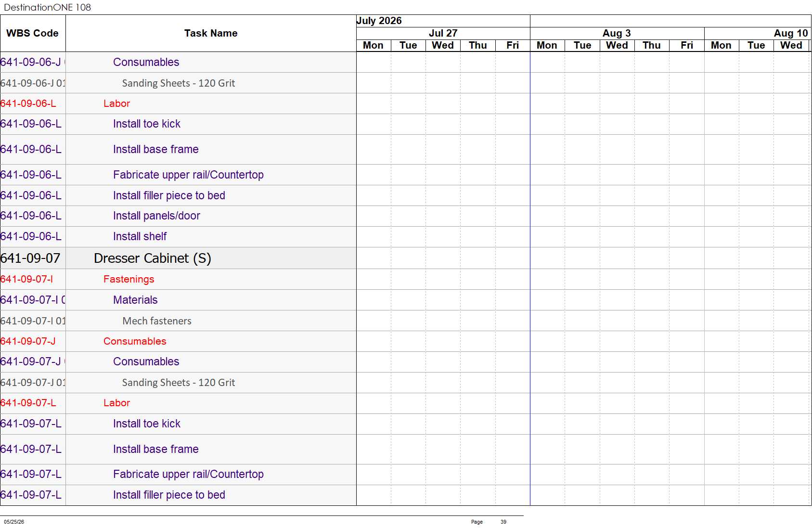Image resolution: width=812 pixels, height=528 pixels.
Task: Select the Mech fasteners item
Action: point(157,321)
